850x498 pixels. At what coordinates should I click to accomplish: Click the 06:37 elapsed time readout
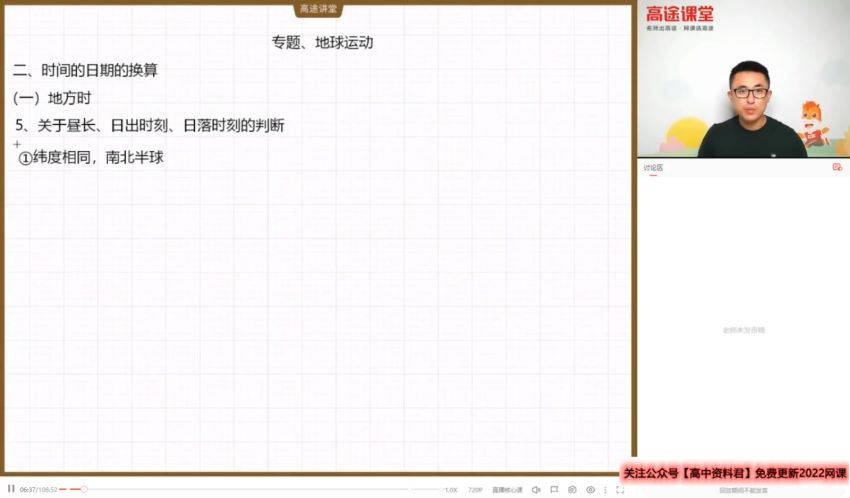click(28, 490)
